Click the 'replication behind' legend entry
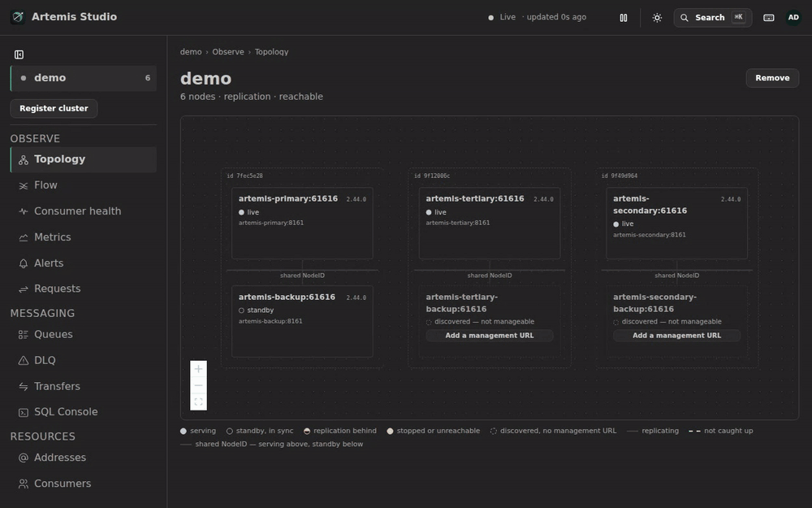The image size is (812, 508). 340,431
